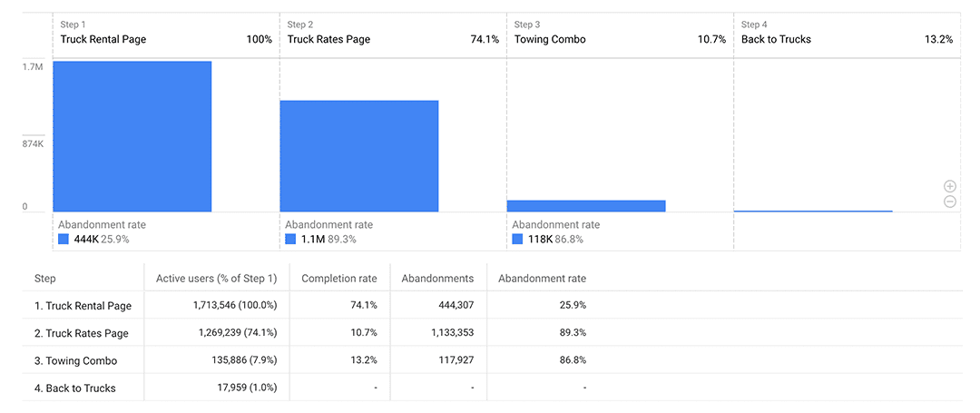The width and height of the screenshot is (980, 413).
Task: Sort by the Abandonments column header
Action: [437, 279]
